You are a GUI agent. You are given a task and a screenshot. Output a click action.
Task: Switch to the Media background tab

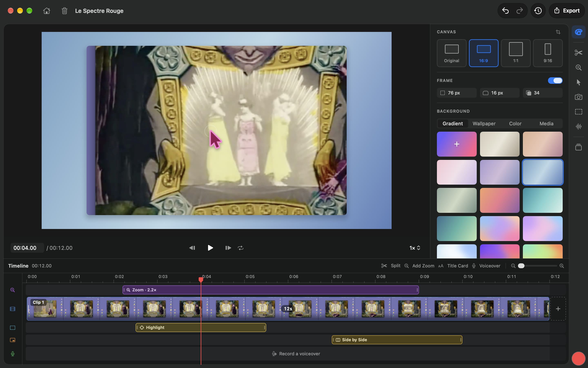tap(546, 123)
